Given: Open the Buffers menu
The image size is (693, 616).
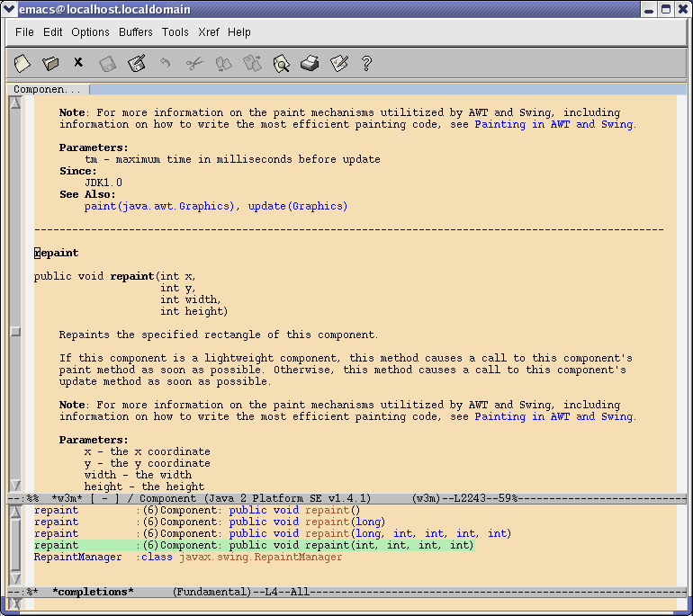Looking at the screenshot, I should [x=135, y=32].
